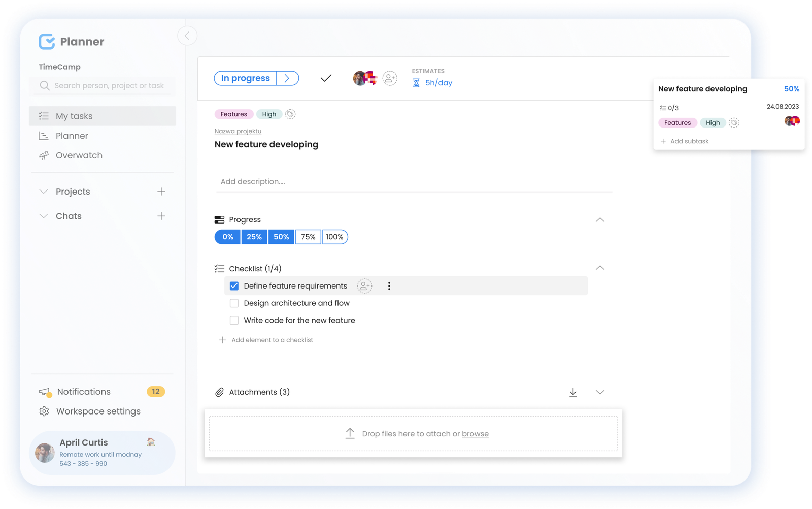
Task: Uncheck the Define feature requirements item
Action: click(234, 286)
